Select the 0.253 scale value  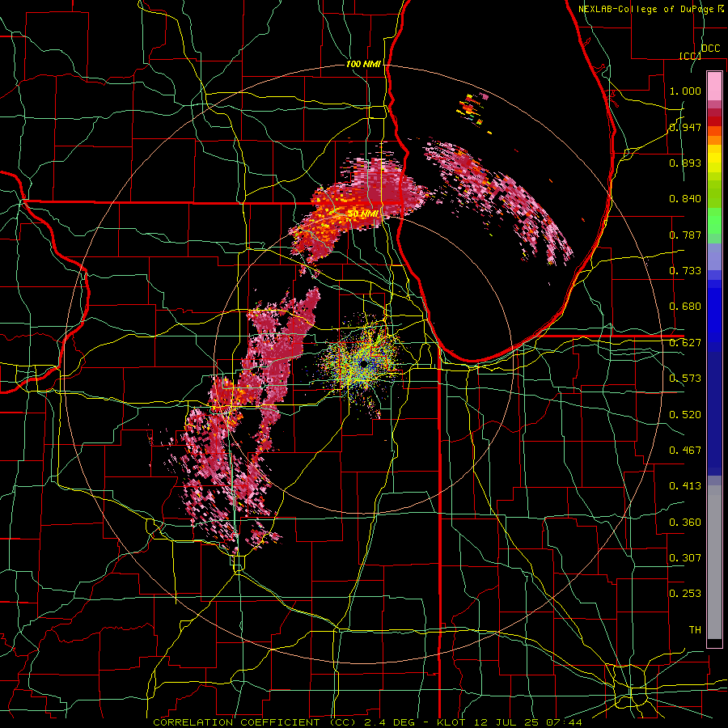tap(685, 594)
